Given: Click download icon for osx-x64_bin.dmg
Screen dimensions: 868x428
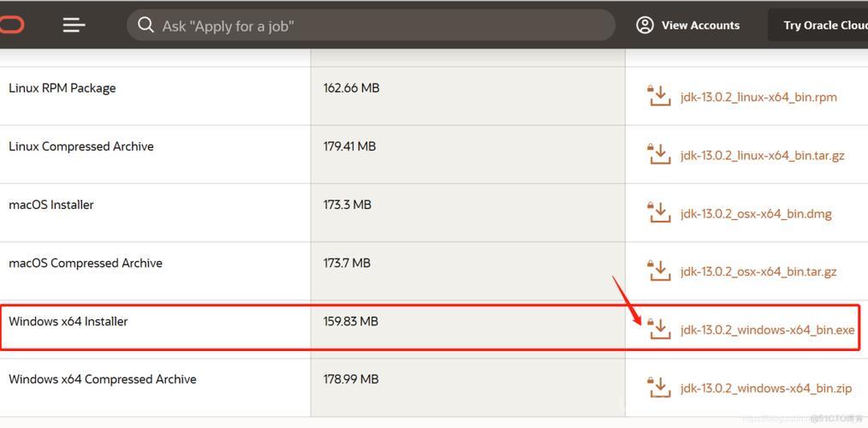Looking at the screenshot, I should tap(658, 212).
